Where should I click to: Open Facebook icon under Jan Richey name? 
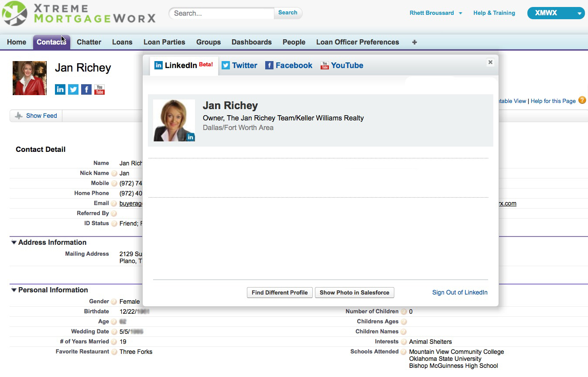click(x=86, y=89)
